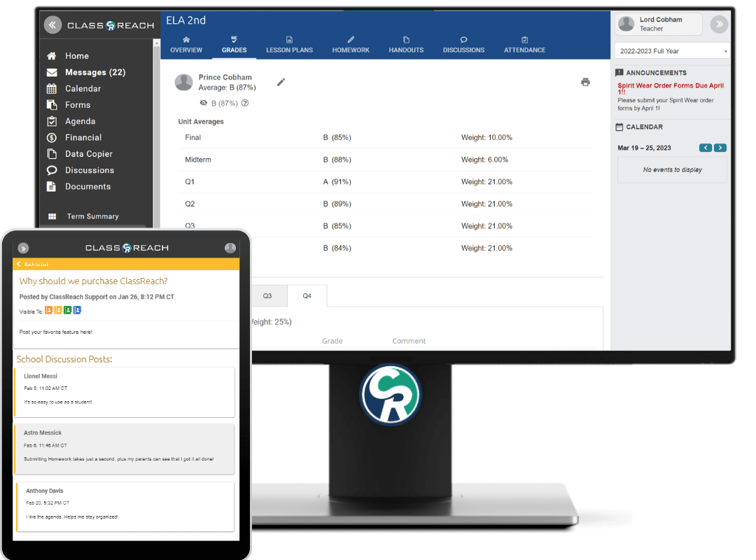Click the Calendar panel header
This screenshot has width=756, height=560.
(x=639, y=127)
